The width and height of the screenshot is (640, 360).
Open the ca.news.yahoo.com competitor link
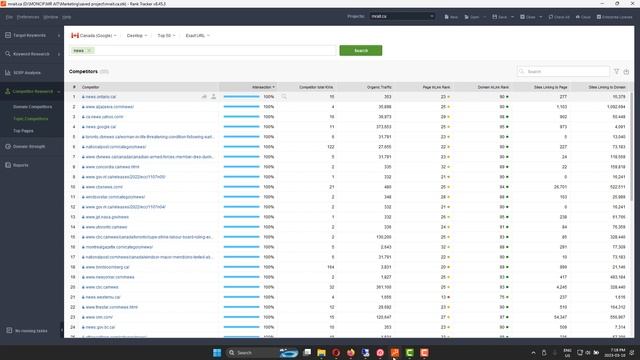[x=104, y=117]
